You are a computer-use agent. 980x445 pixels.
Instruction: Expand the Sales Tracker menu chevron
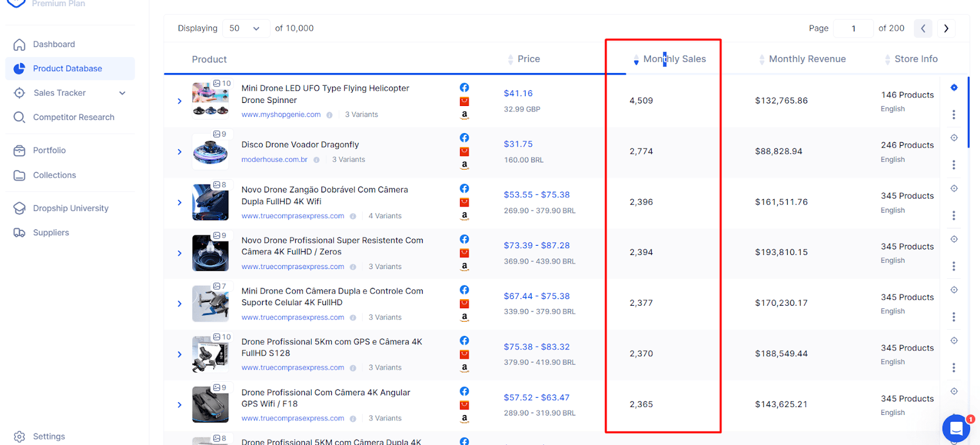123,93
